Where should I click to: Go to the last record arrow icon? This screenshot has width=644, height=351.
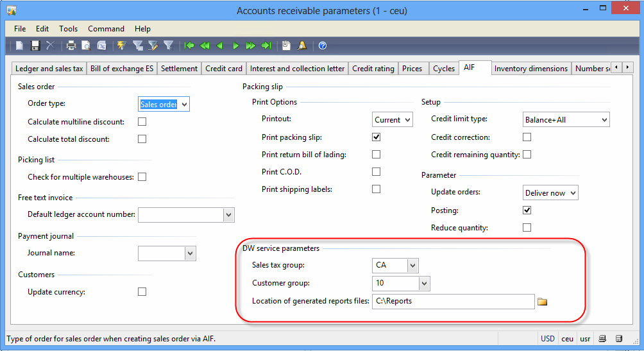pos(266,46)
